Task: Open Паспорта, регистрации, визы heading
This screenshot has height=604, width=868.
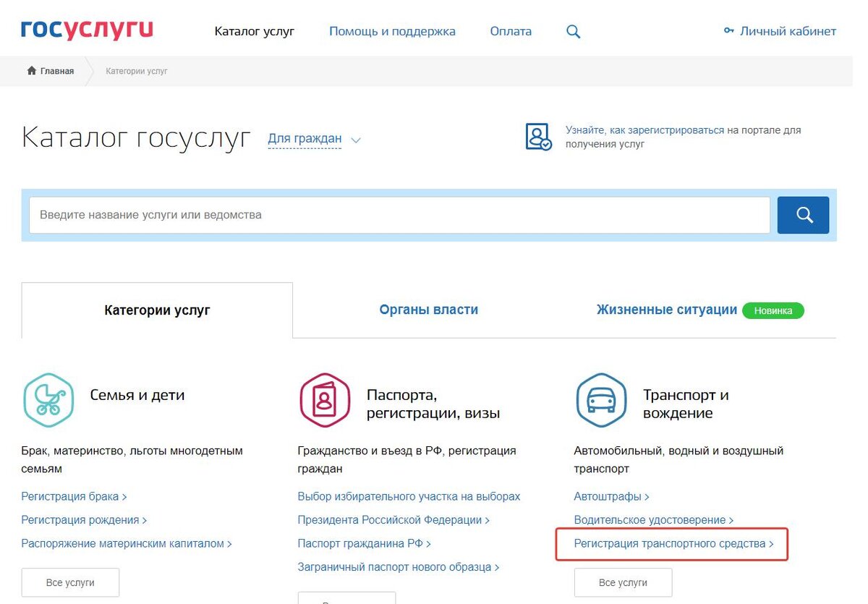Action: click(x=433, y=404)
